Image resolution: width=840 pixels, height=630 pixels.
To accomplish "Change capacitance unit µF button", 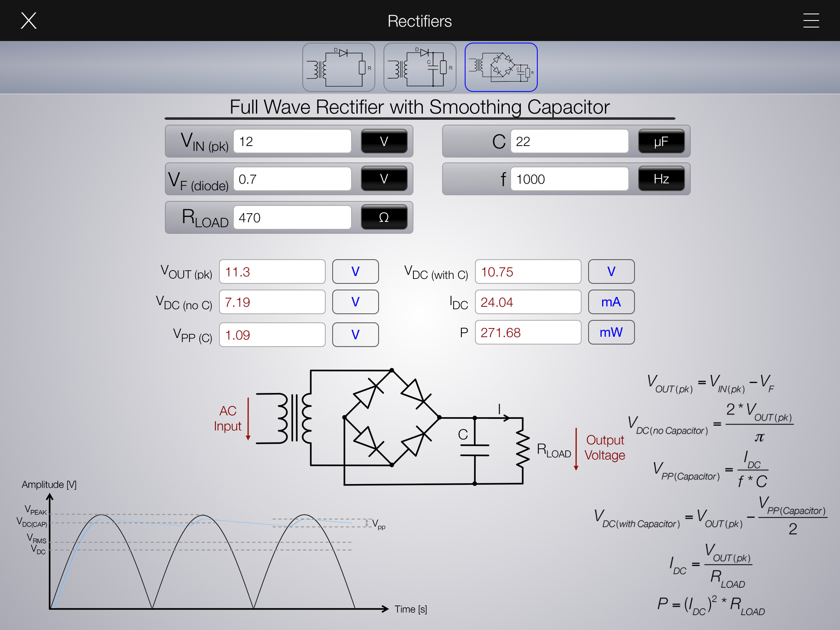I will click(x=661, y=142).
